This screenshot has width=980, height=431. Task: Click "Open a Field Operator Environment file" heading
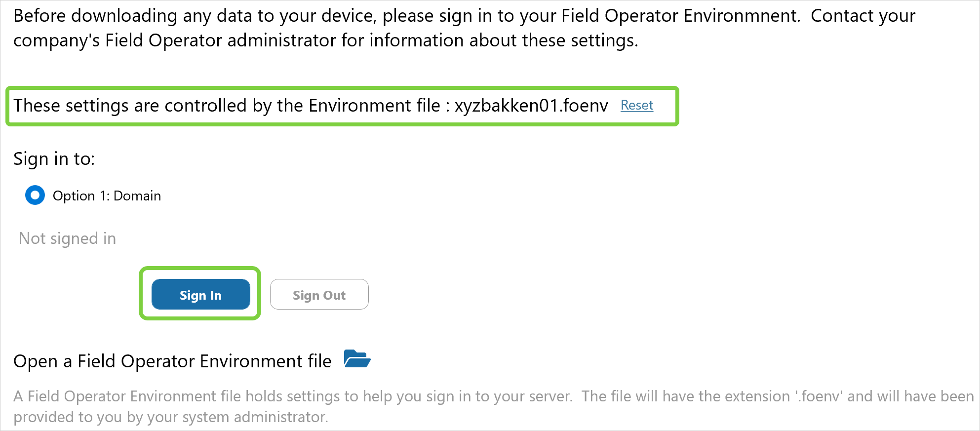[172, 361]
